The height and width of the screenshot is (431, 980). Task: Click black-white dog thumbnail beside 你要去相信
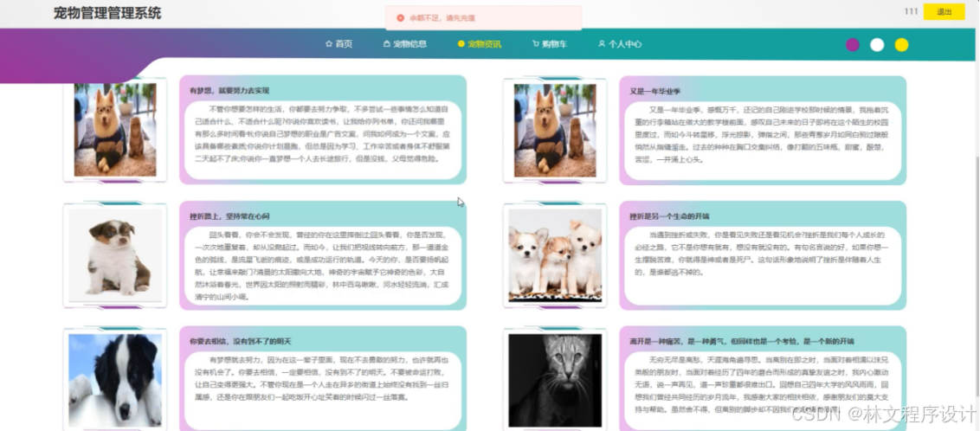tap(115, 380)
